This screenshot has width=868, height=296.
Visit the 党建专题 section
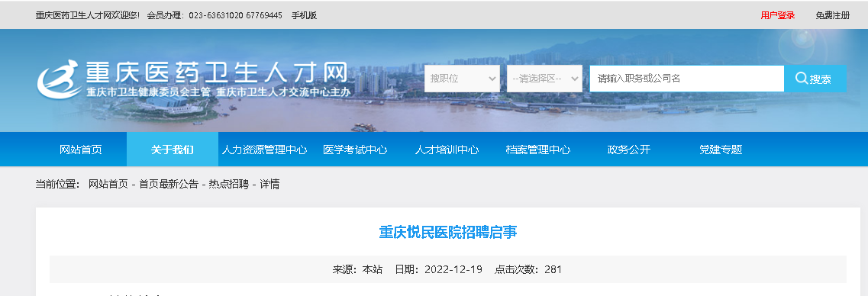coord(720,150)
